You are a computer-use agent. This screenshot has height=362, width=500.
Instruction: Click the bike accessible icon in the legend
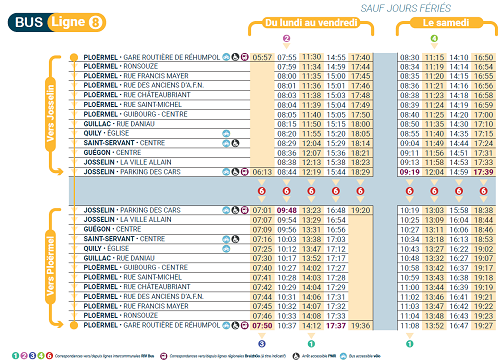tap(343, 356)
